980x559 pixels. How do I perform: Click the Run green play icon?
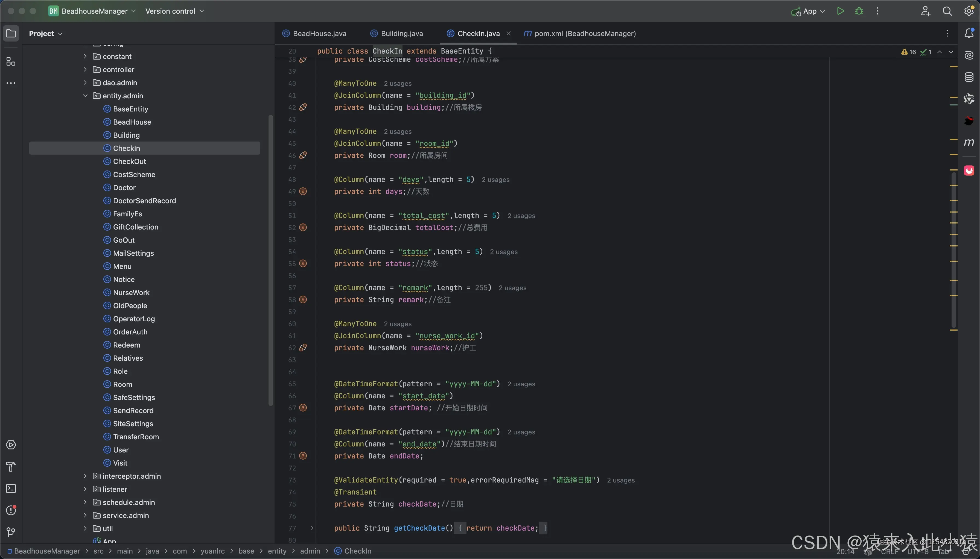coord(840,11)
